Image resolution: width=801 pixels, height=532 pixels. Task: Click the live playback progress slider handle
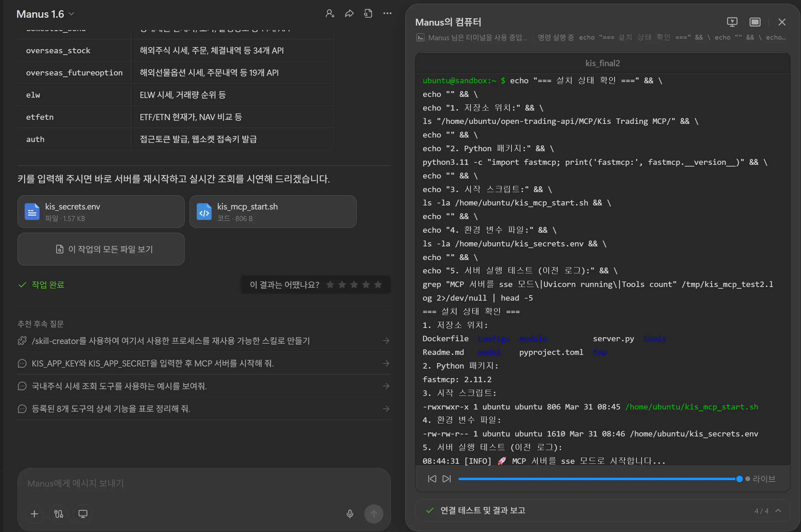[x=739, y=479]
